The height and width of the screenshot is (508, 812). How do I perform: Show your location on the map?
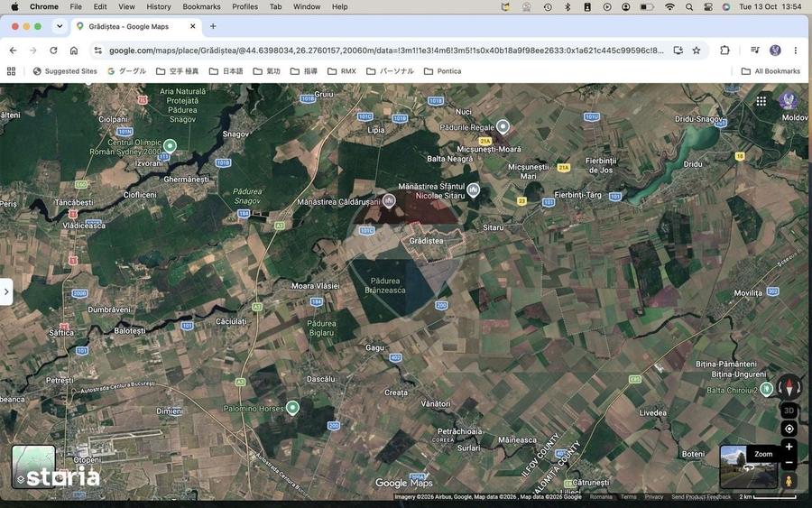tap(789, 429)
